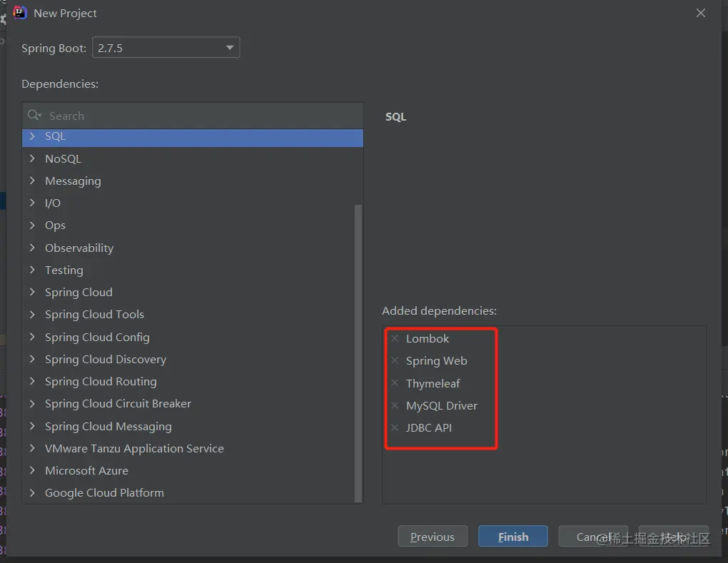This screenshot has width=728, height=563.
Task: Select the Ops category label
Action: 55,225
